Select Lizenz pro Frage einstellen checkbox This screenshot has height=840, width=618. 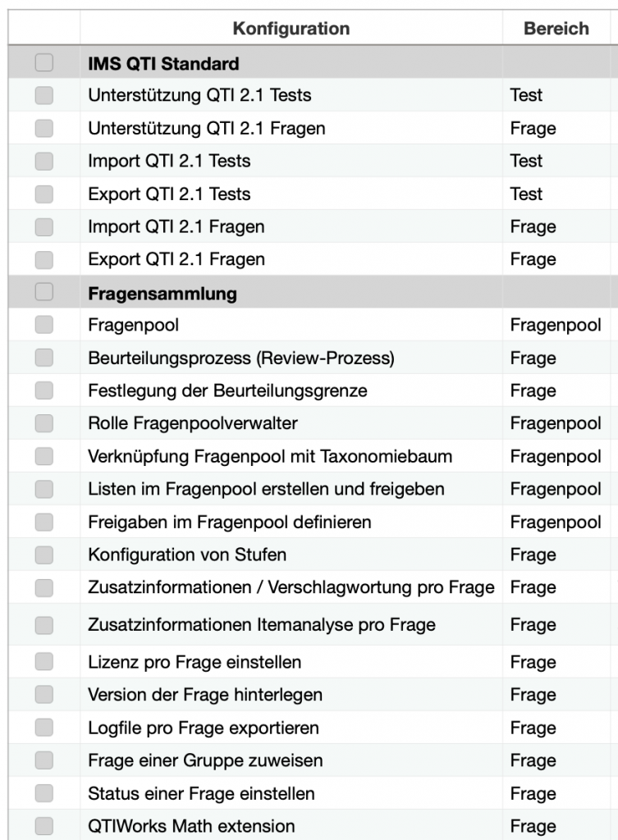click(x=44, y=662)
